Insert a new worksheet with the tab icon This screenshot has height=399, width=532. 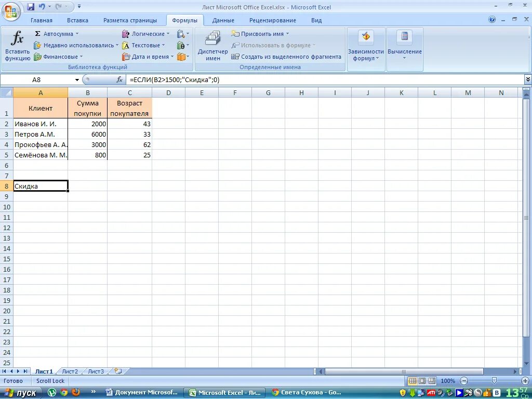(x=118, y=371)
